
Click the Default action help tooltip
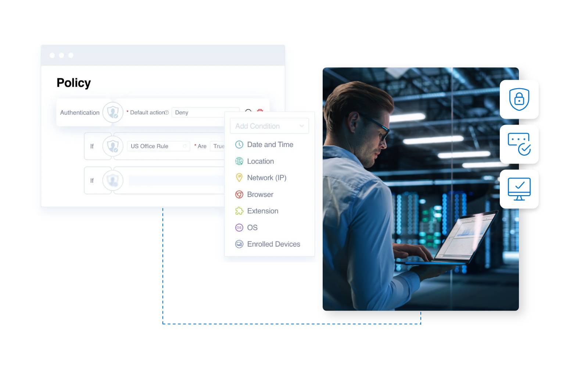[x=167, y=112]
